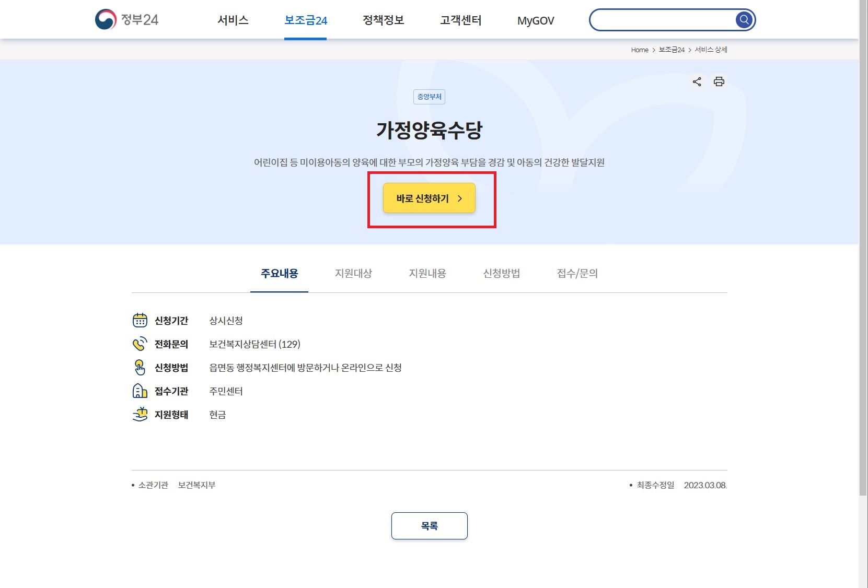The image size is (868, 588).
Task: Click the 보건복지부 agency text
Action: pyautogui.click(x=196, y=485)
